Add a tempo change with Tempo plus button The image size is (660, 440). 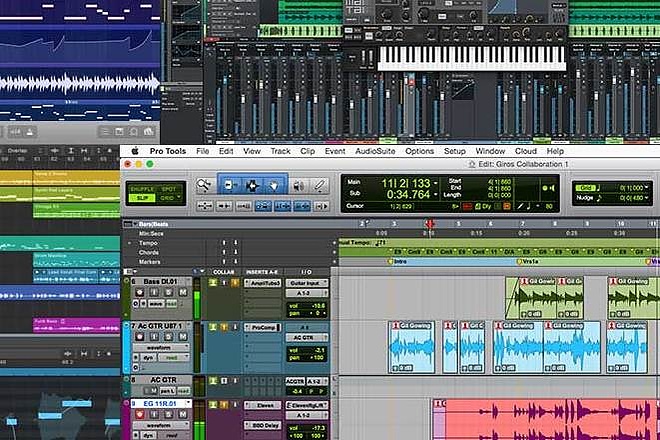(335, 243)
